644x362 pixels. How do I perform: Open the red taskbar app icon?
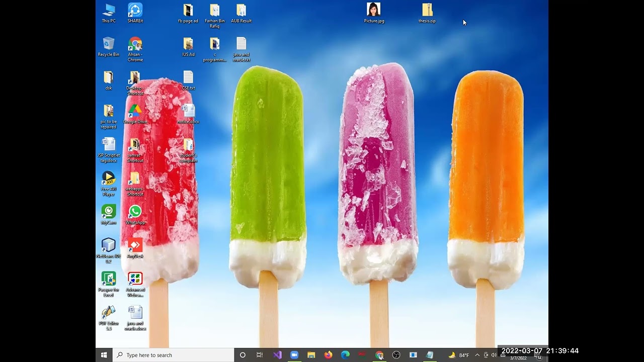pyautogui.click(x=362, y=355)
